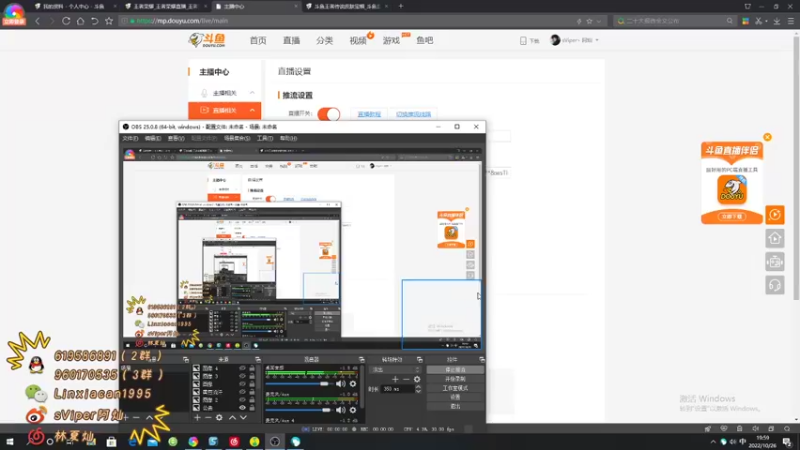This screenshot has width=800, height=450.
Task: Click the browser address bar URL
Action: pos(182,21)
